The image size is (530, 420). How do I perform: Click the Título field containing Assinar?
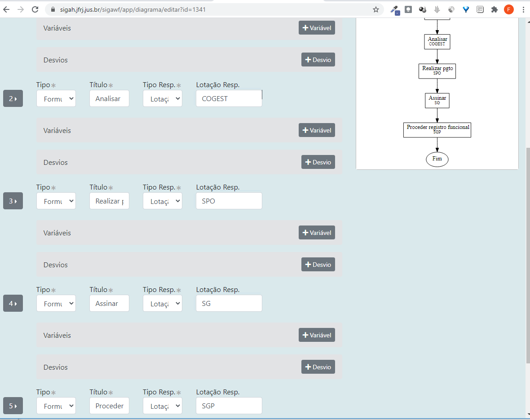click(109, 304)
